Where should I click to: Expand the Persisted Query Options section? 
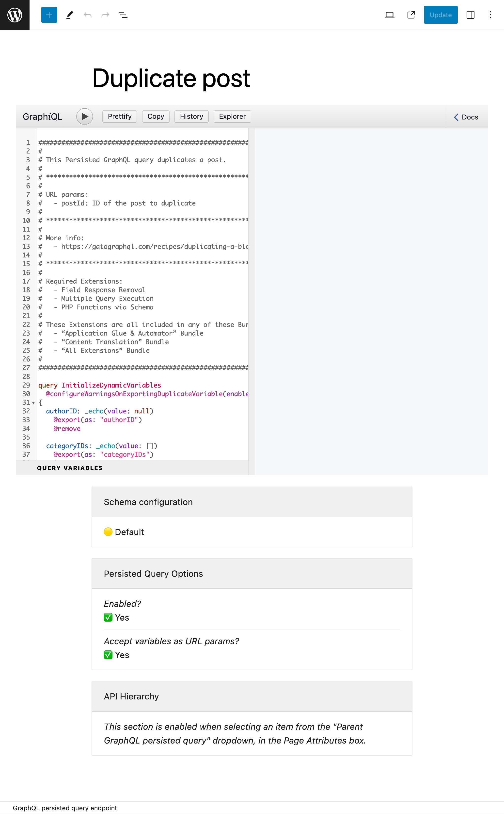tap(252, 574)
